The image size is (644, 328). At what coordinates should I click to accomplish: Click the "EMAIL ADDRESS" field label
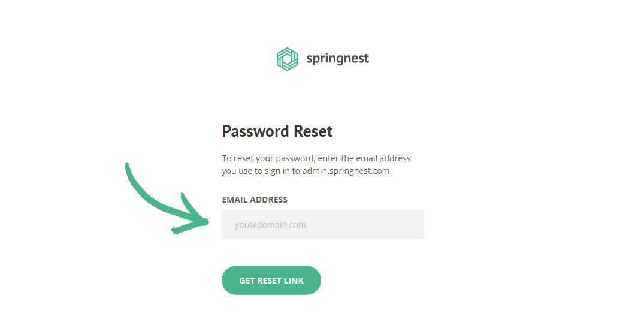click(255, 200)
